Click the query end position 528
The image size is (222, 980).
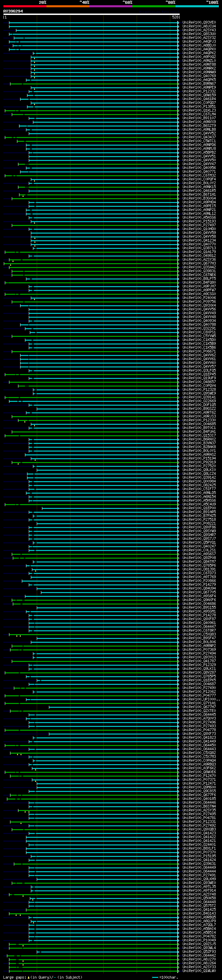175,17
